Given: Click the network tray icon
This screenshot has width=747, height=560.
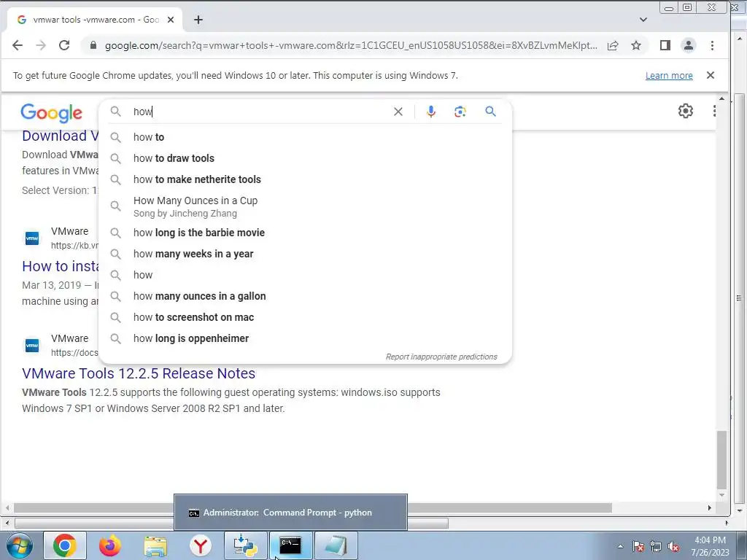Looking at the screenshot, I should 656,547.
